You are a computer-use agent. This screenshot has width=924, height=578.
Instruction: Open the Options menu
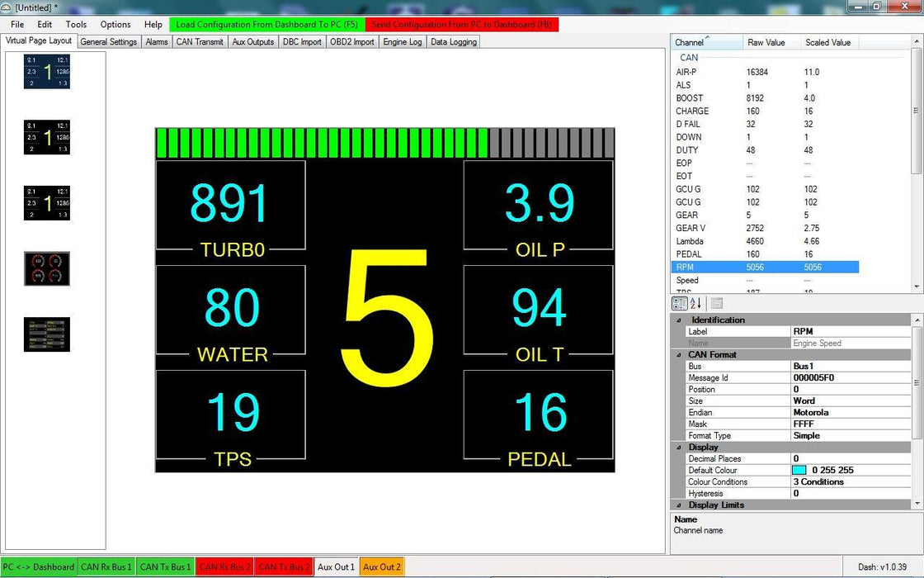(x=115, y=24)
